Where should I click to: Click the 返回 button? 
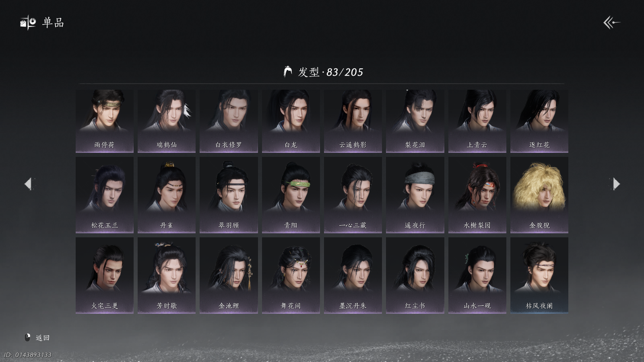coord(42,337)
